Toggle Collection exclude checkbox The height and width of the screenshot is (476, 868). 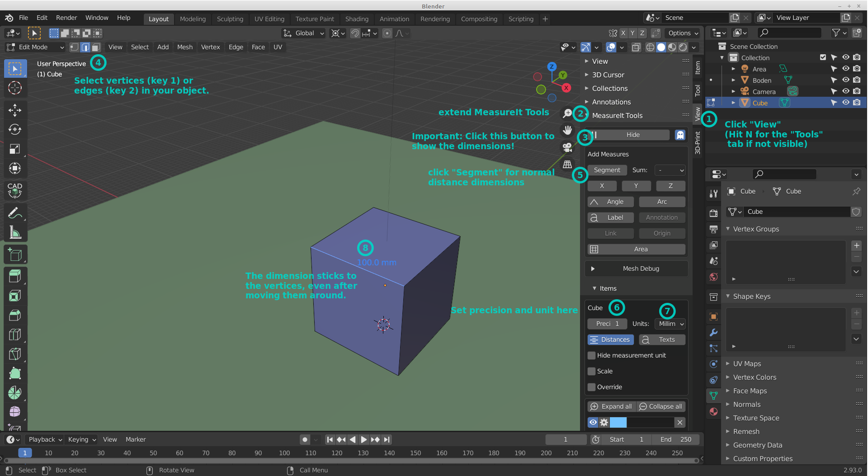click(x=823, y=57)
